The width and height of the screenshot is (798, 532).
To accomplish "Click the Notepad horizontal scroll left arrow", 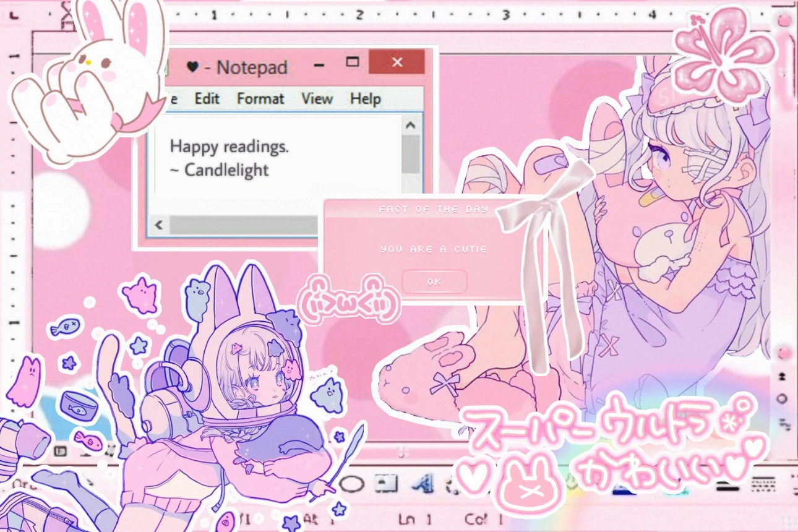I will coord(160,225).
